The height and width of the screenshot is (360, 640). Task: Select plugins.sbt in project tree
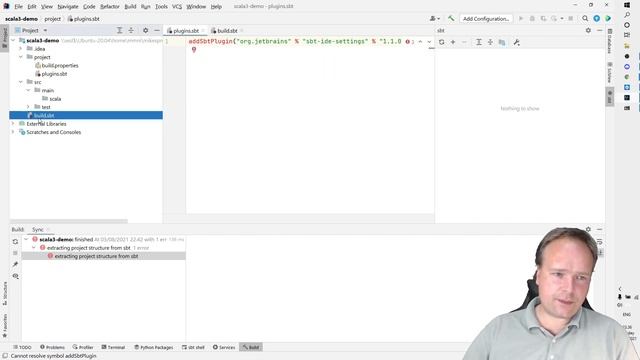click(x=54, y=74)
